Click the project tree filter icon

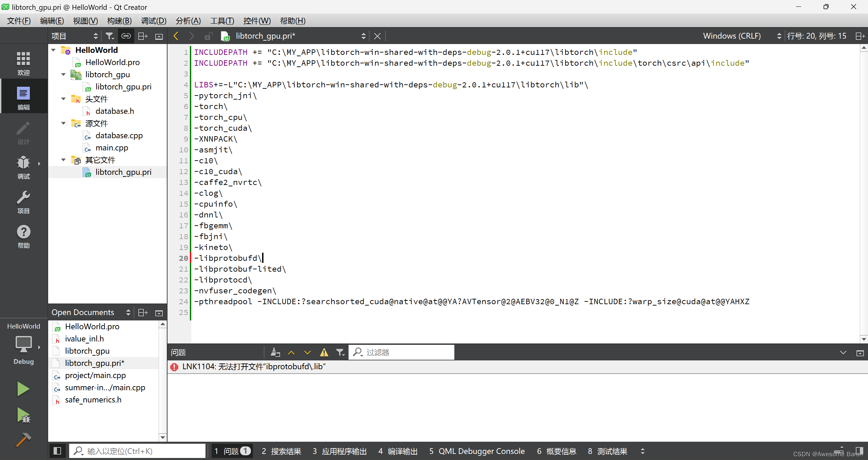(110, 36)
